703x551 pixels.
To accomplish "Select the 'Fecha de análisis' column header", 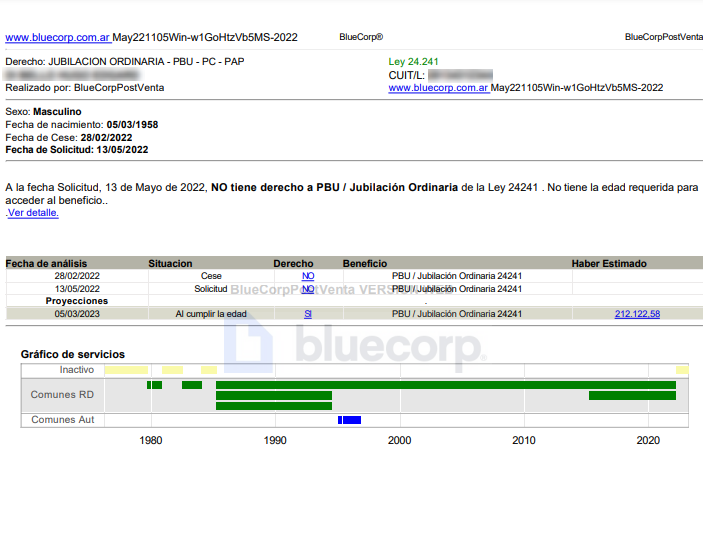I will (46, 263).
